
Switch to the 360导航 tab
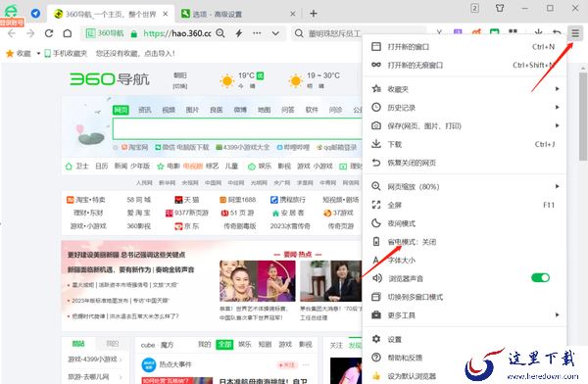[x=110, y=14]
